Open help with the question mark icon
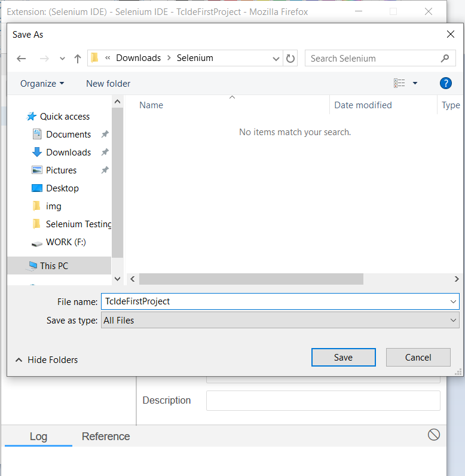Screen dimensions: 465x476 446,83
